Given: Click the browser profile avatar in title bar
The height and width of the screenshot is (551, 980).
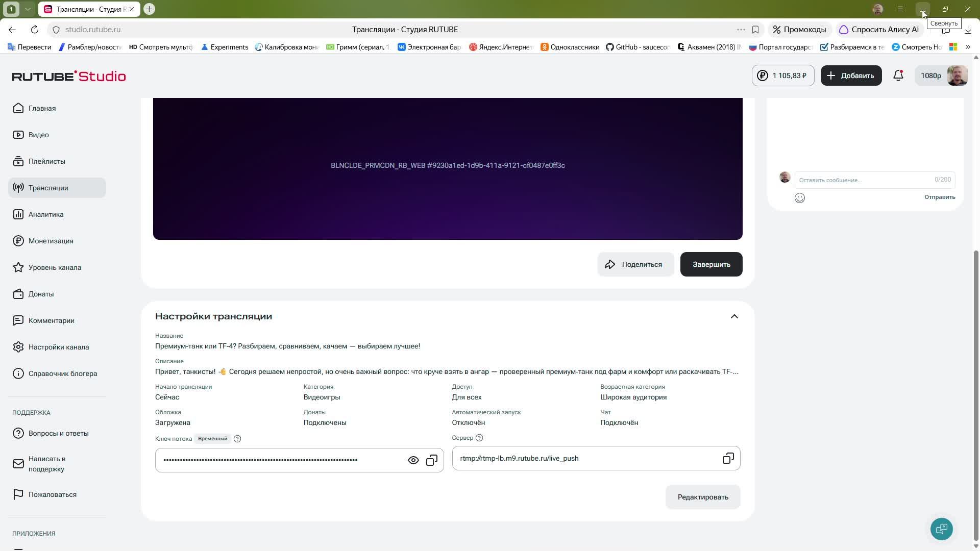Looking at the screenshot, I should (x=878, y=9).
